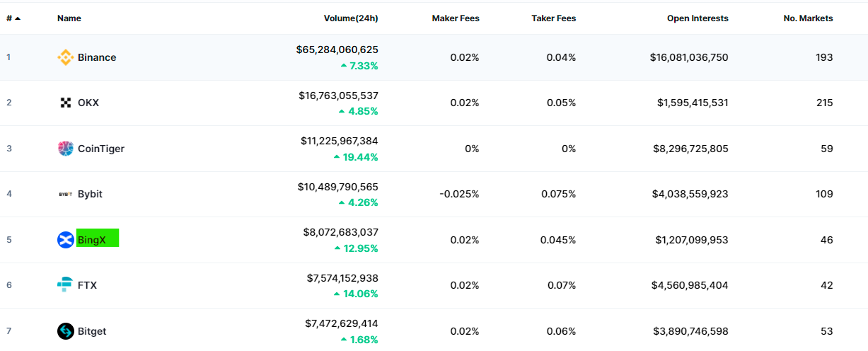Sort table by Taker Fees header
868x351 pixels.
tap(554, 18)
